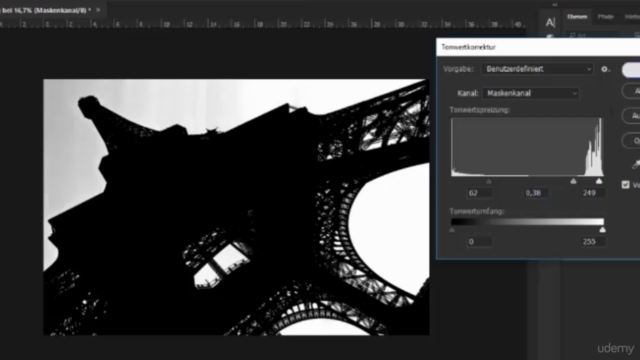Switch to the Pfade panel tab
Screen dimensions: 640x360
(605, 17)
